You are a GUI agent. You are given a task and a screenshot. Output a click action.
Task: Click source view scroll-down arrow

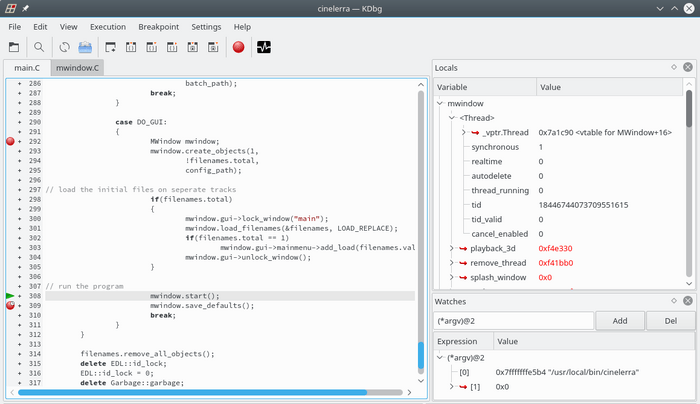[421, 380]
